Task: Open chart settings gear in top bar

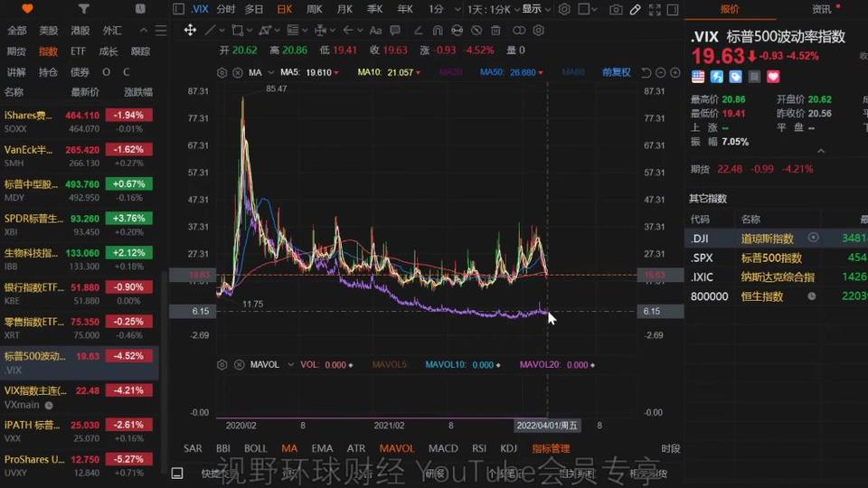Action: click(564, 9)
